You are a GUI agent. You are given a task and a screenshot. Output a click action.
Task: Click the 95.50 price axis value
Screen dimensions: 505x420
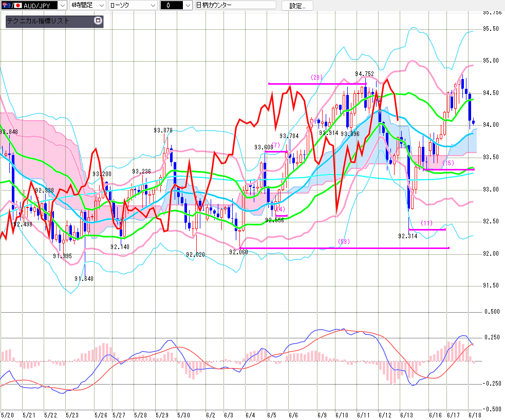[491, 29]
